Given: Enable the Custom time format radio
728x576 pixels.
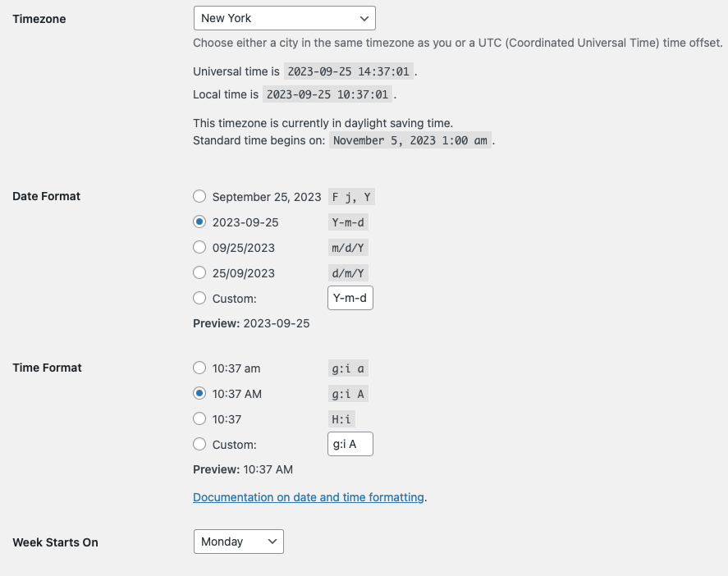Looking at the screenshot, I should [x=199, y=445].
